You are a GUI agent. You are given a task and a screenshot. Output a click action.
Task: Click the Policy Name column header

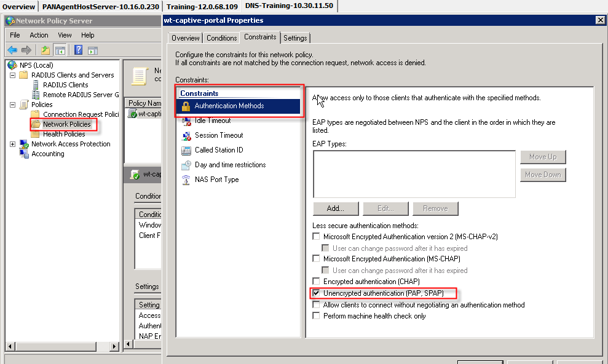coord(143,103)
